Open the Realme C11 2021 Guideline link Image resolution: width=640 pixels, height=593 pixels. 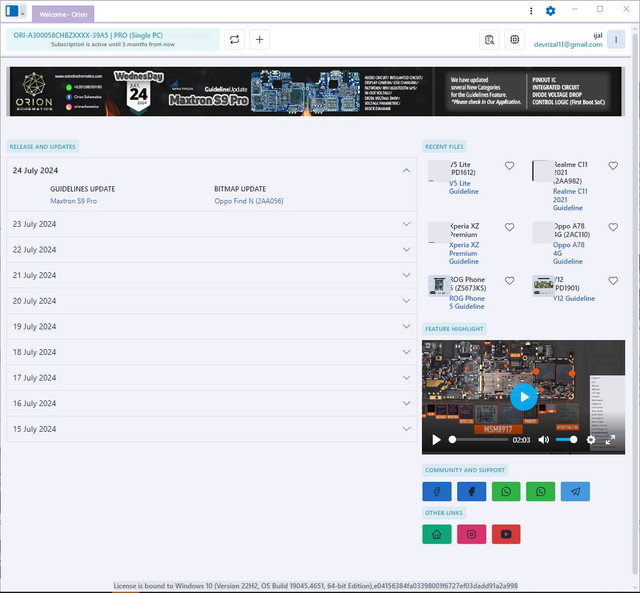(570, 200)
